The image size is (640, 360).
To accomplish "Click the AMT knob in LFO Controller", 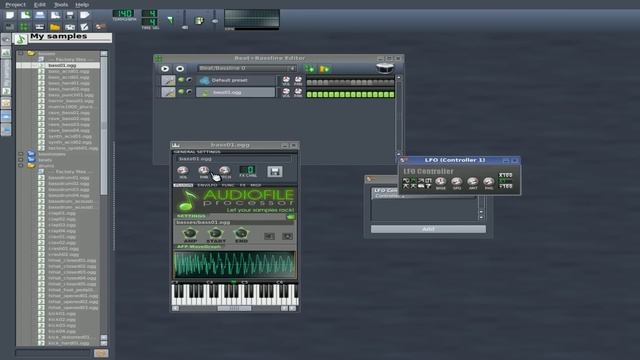I will pyautogui.click(x=472, y=182).
